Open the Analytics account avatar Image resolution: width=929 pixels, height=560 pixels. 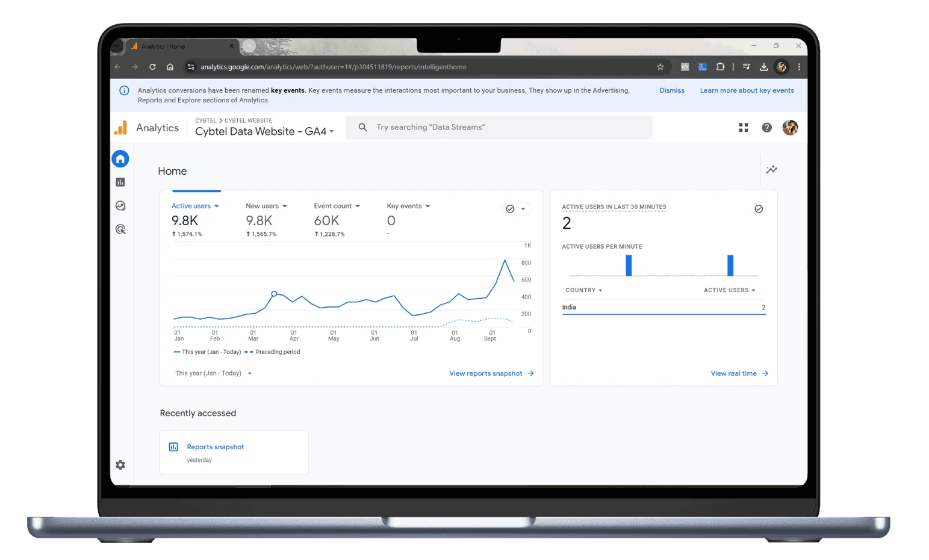790,128
